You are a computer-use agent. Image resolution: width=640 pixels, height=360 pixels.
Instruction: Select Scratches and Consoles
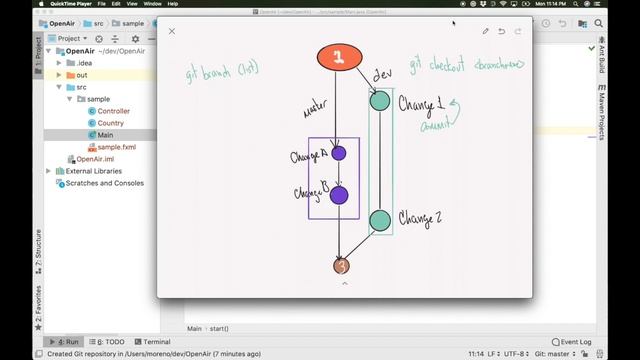click(100, 183)
